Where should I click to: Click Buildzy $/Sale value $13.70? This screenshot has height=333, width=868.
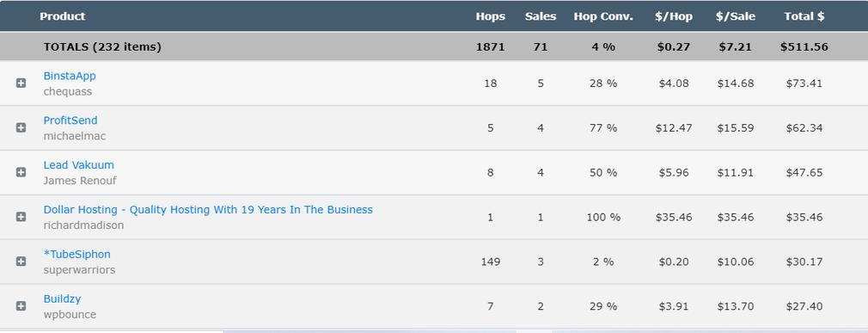[x=735, y=306]
